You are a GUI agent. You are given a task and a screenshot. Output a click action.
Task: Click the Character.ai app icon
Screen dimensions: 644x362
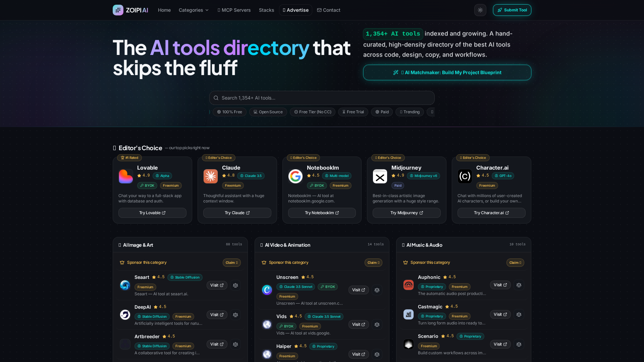465,176
